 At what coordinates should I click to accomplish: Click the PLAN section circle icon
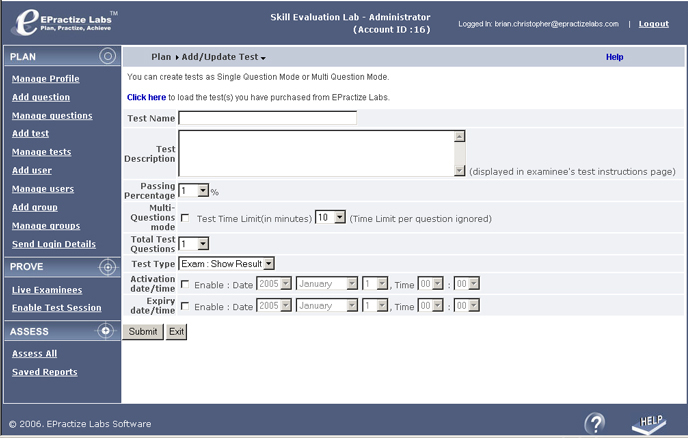[107, 57]
